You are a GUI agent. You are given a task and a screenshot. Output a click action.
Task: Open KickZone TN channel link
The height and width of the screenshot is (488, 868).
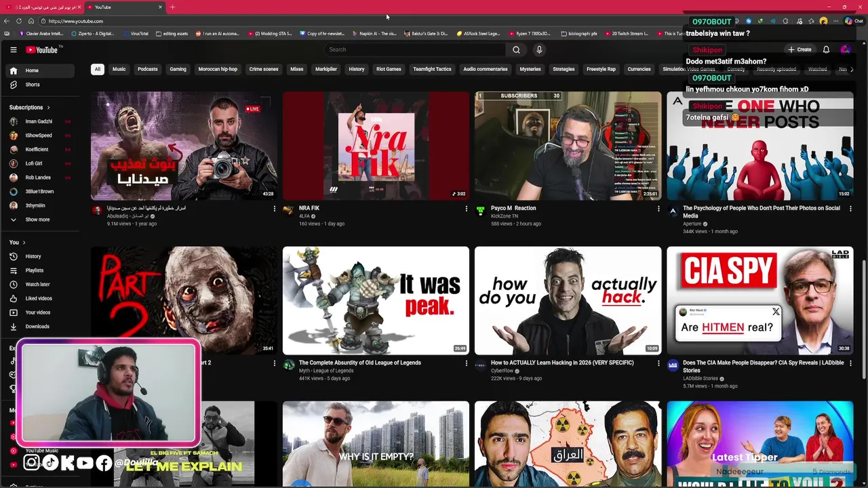[505, 216]
